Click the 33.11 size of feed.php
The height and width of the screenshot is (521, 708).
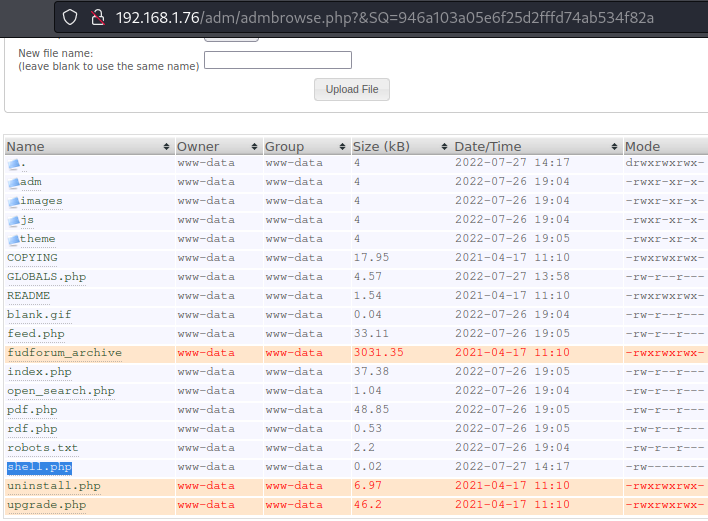(x=371, y=333)
